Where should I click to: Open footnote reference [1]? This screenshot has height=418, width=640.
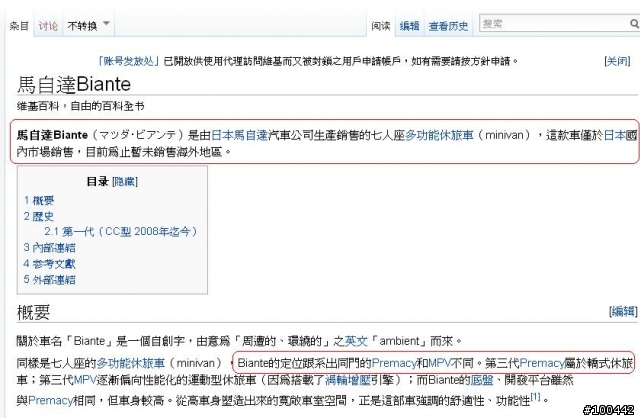point(535,396)
